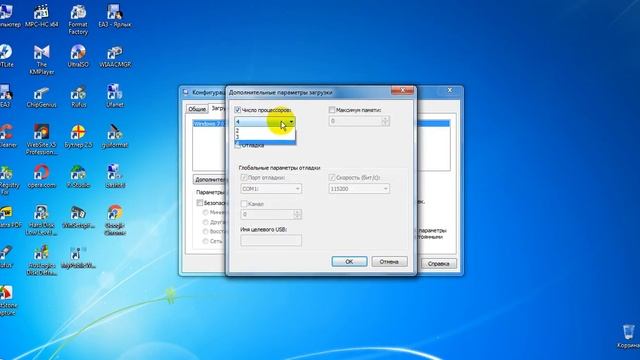640x360 pixels.
Task: Toggle the Отладка checkbox
Action: [x=238, y=145]
